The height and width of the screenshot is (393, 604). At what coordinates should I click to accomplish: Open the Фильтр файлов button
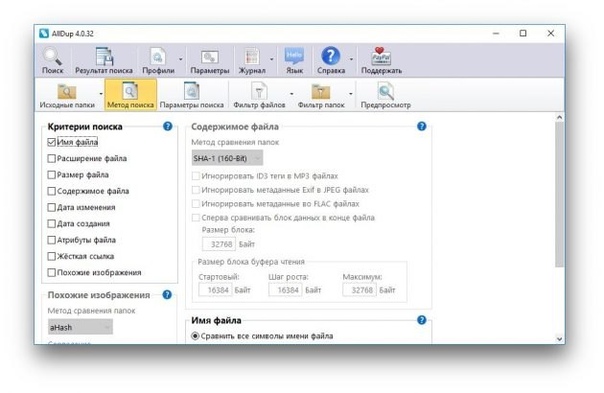pyautogui.click(x=259, y=95)
